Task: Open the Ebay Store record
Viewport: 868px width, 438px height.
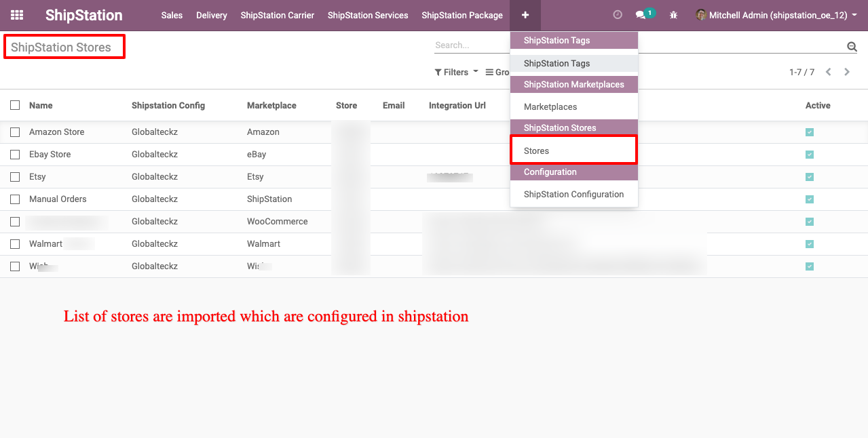Action: [50, 155]
